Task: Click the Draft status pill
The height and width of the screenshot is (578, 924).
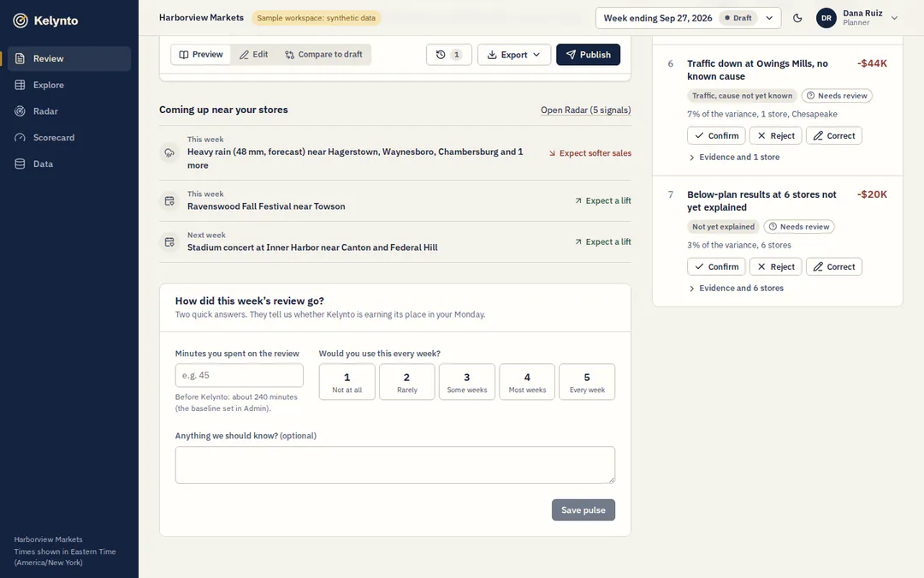Action: pyautogui.click(x=737, y=18)
